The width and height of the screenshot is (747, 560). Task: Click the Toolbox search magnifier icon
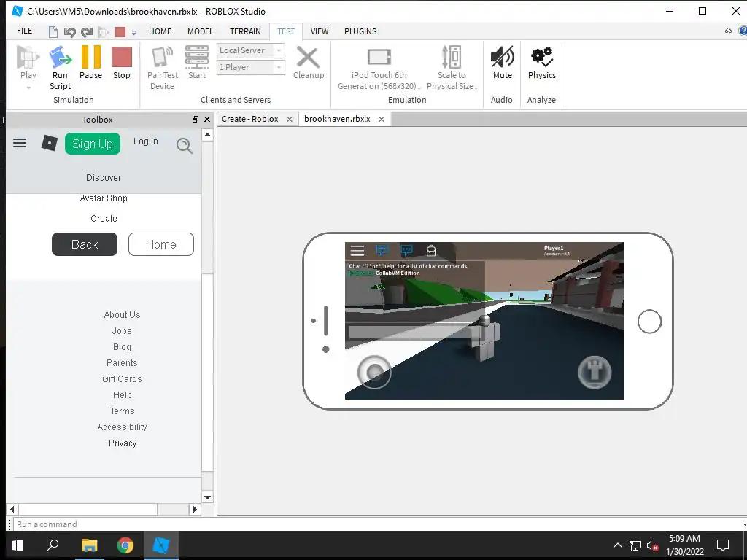(185, 145)
